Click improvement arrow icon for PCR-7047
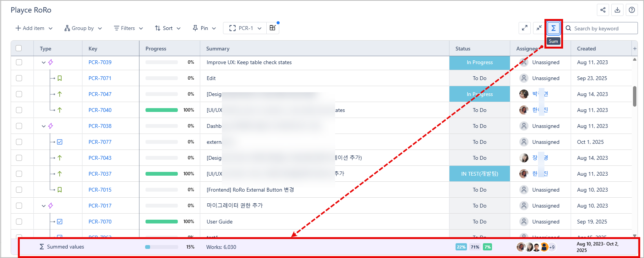Screen dimensions: 644x258 click(x=60, y=94)
